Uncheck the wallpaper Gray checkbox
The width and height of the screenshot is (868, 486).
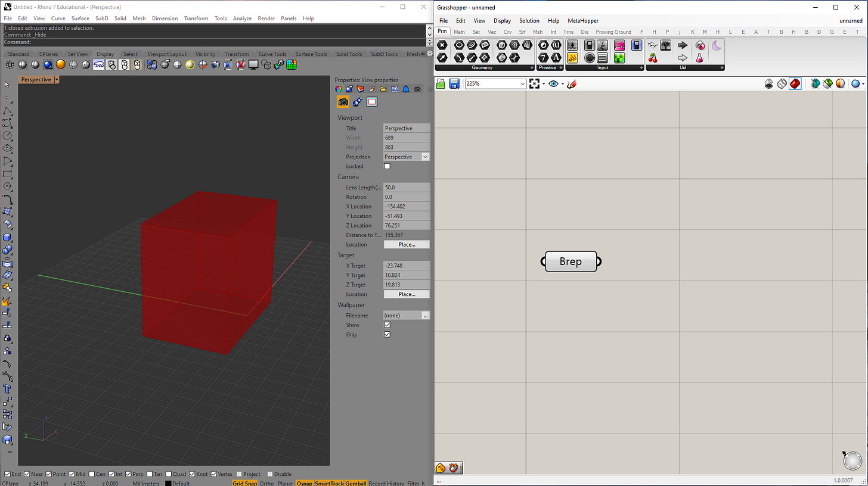click(387, 334)
